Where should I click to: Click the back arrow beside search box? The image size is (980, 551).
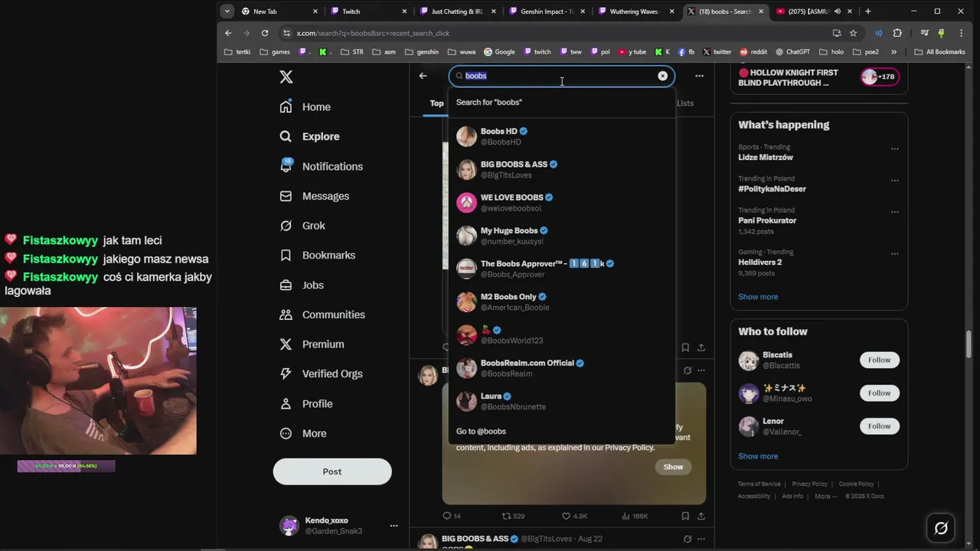pyautogui.click(x=423, y=76)
